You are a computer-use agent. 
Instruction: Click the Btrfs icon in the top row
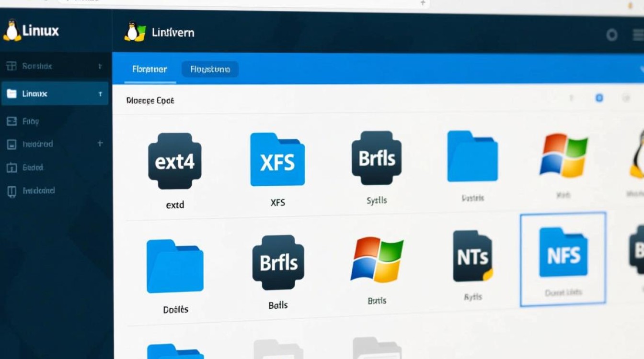[377, 158]
